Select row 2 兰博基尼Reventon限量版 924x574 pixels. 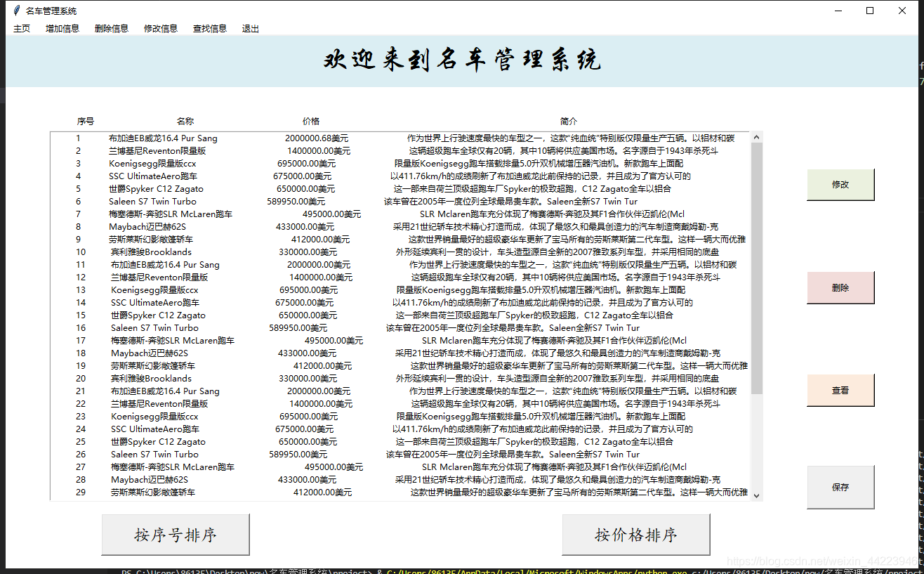400,151
